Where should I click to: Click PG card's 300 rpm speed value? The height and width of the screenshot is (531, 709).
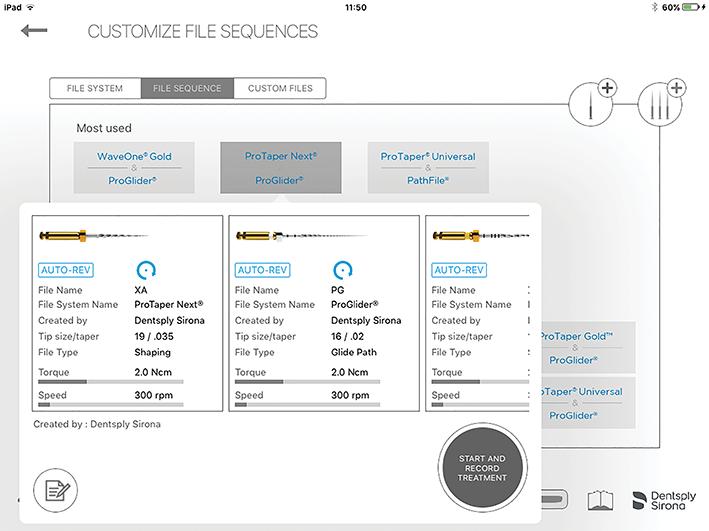pos(350,395)
